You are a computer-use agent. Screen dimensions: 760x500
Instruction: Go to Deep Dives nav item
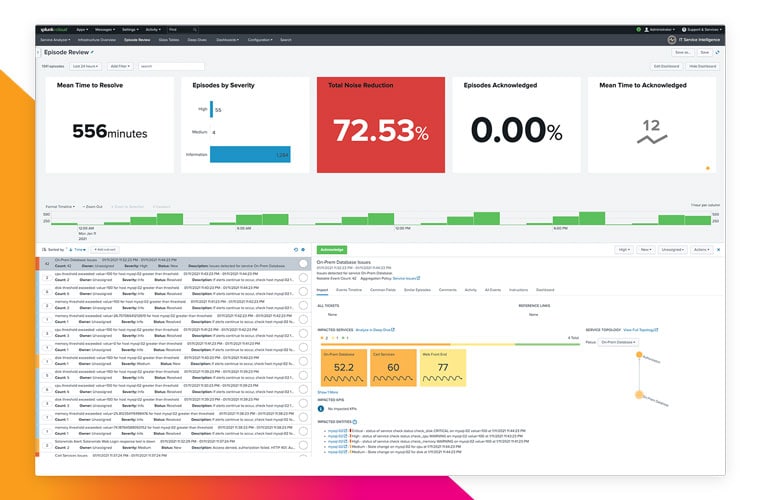tap(197, 40)
